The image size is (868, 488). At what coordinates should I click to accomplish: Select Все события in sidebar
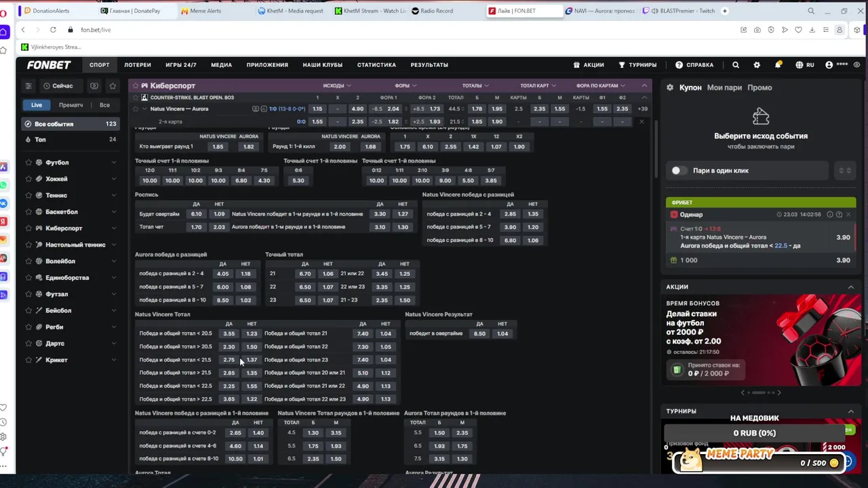point(70,124)
